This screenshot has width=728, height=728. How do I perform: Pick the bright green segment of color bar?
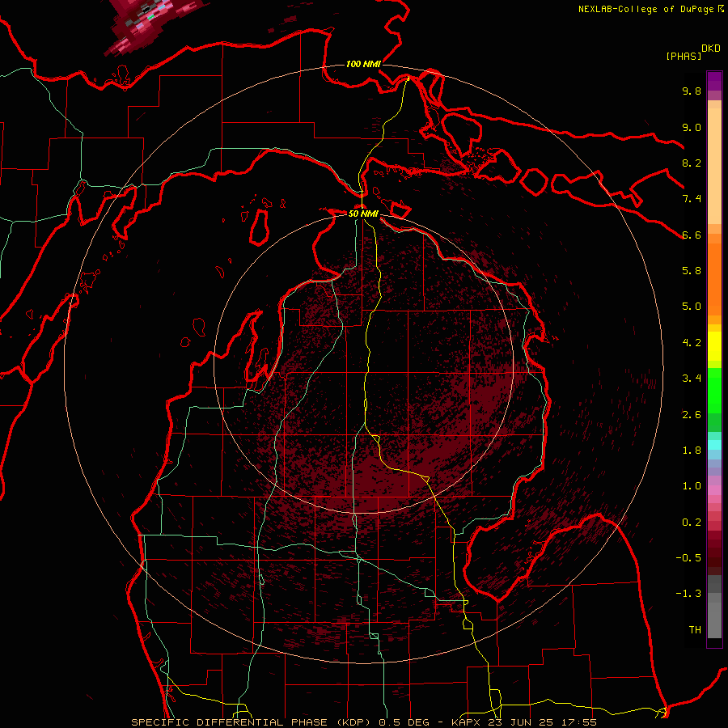point(714,390)
